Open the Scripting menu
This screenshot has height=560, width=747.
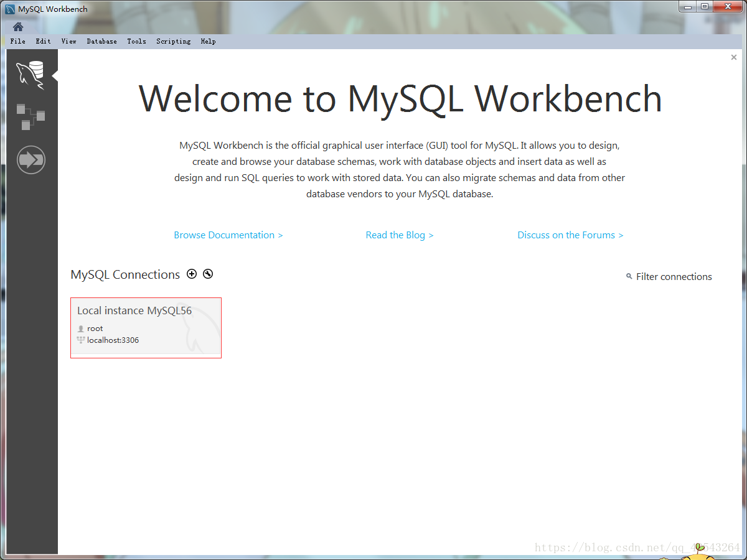tap(174, 41)
